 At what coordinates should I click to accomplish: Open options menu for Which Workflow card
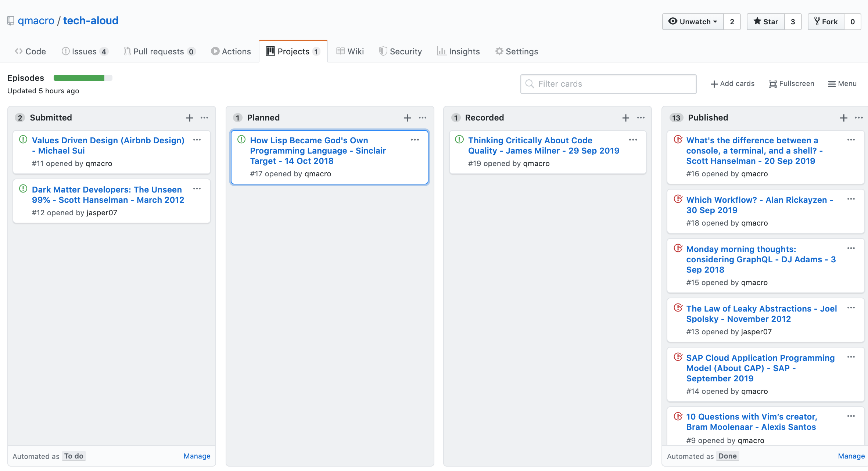point(851,199)
